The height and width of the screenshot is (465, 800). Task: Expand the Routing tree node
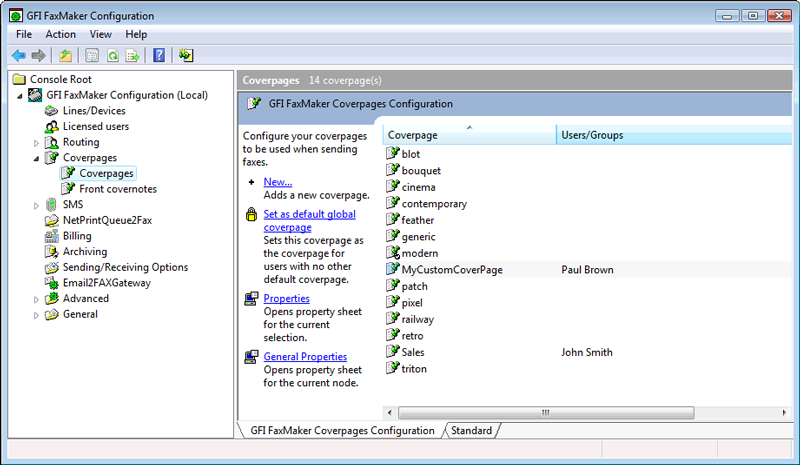36,143
